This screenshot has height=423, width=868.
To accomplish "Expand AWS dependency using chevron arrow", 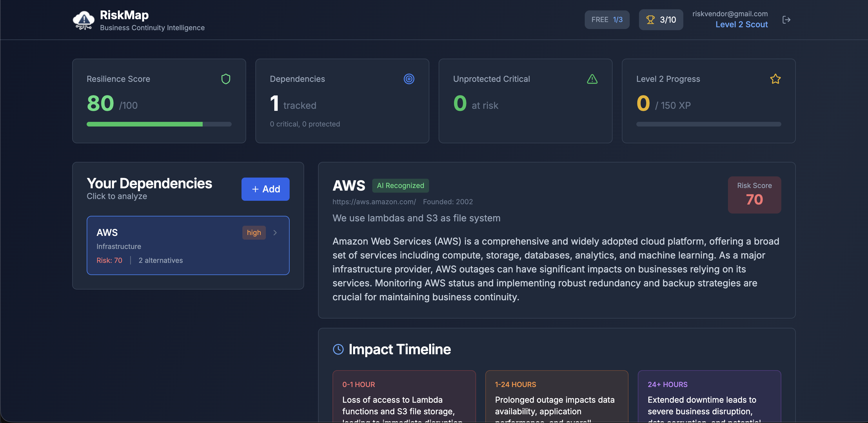I will coord(275,233).
